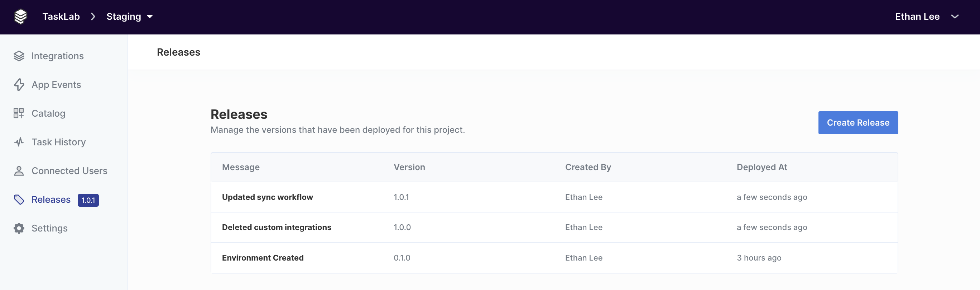The height and width of the screenshot is (290, 980).
Task: Navigate to Connected Users page
Action: pos(69,171)
